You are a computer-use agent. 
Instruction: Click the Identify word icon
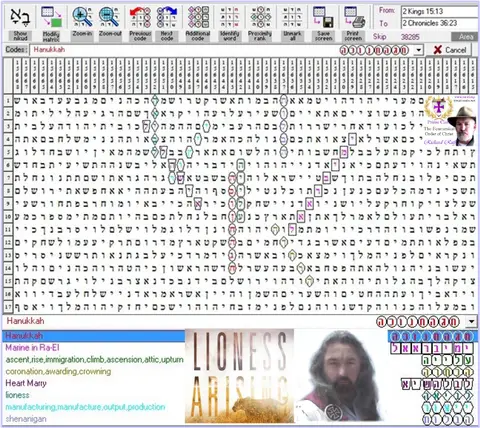click(x=229, y=17)
